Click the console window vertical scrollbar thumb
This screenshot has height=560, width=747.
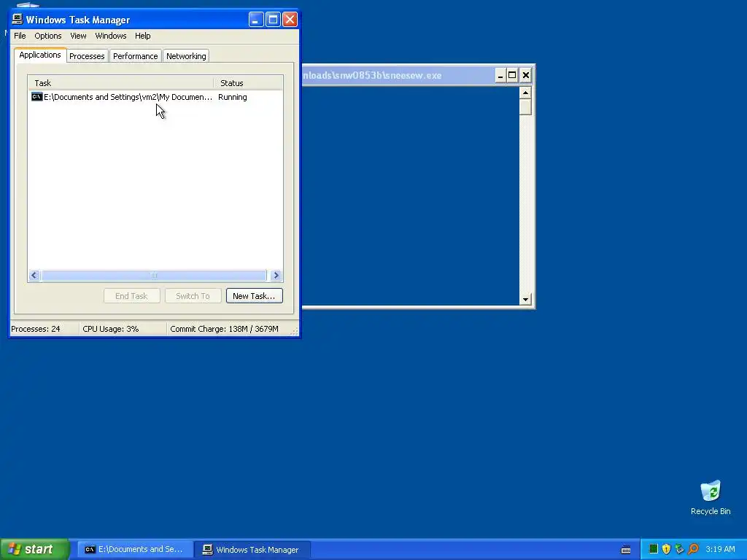pos(525,106)
